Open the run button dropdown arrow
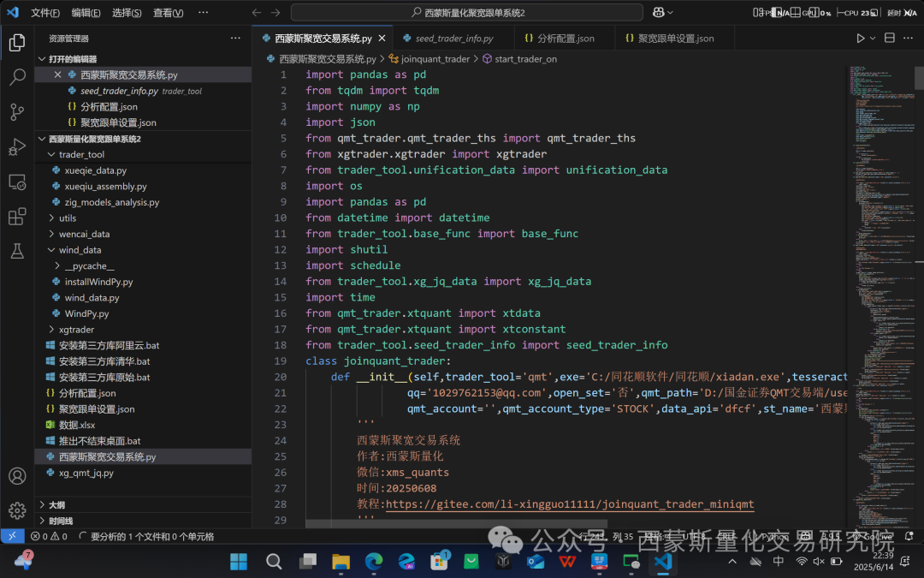 point(873,39)
